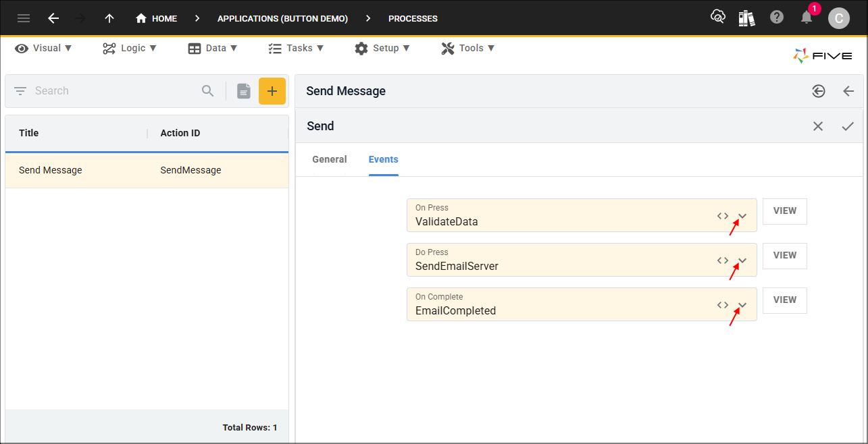Image resolution: width=868 pixels, height=444 pixels.
Task: Click the search magnifier icon
Action: [x=208, y=91]
